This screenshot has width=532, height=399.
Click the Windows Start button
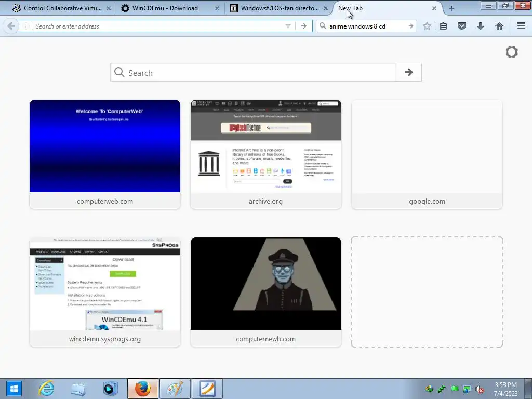pyautogui.click(x=14, y=389)
